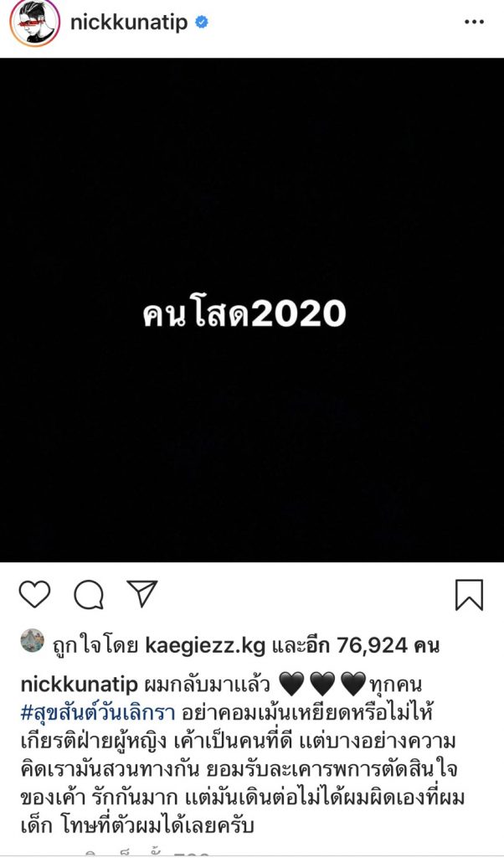Click the คนโสด2020 text in post image
504x858 pixels.
pos(244,313)
